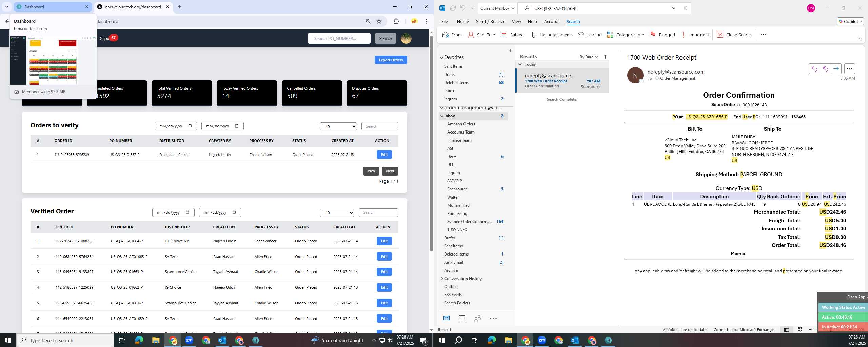Open By Date sort dropdown
868x347 pixels.
pyautogui.click(x=589, y=57)
